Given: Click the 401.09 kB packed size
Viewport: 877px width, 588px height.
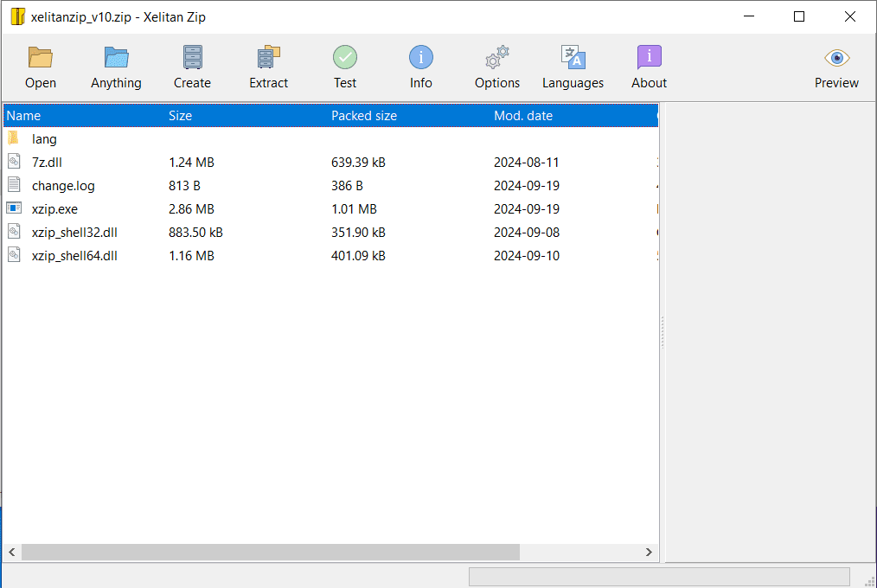Looking at the screenshot, I should coord(358,256).
